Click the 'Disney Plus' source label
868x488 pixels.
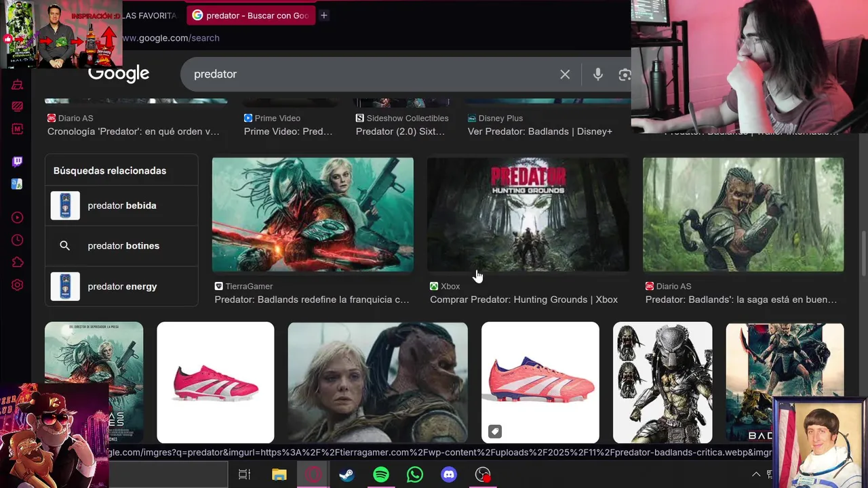[500, 118]
